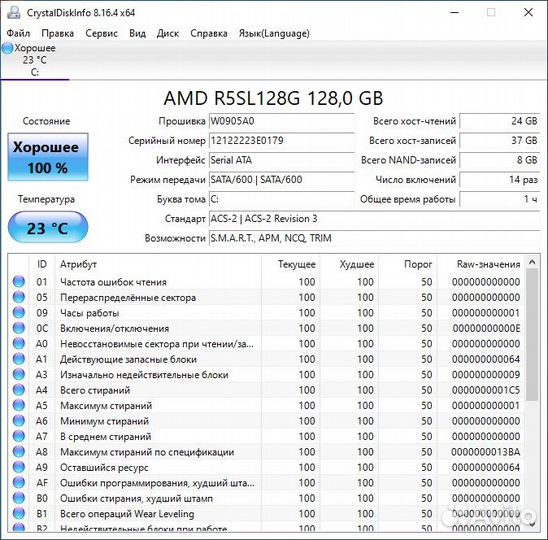Click the scroll up arrow of the attribute list
This screenshot has height=540, width=548.
(532, 262)
